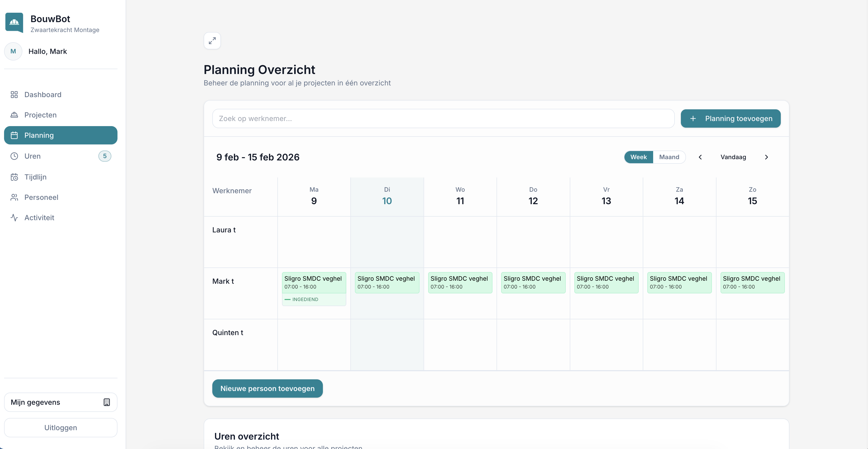The image size is (868, 449).
Task: Click the Uren clock icon
Action: point(14,156)
